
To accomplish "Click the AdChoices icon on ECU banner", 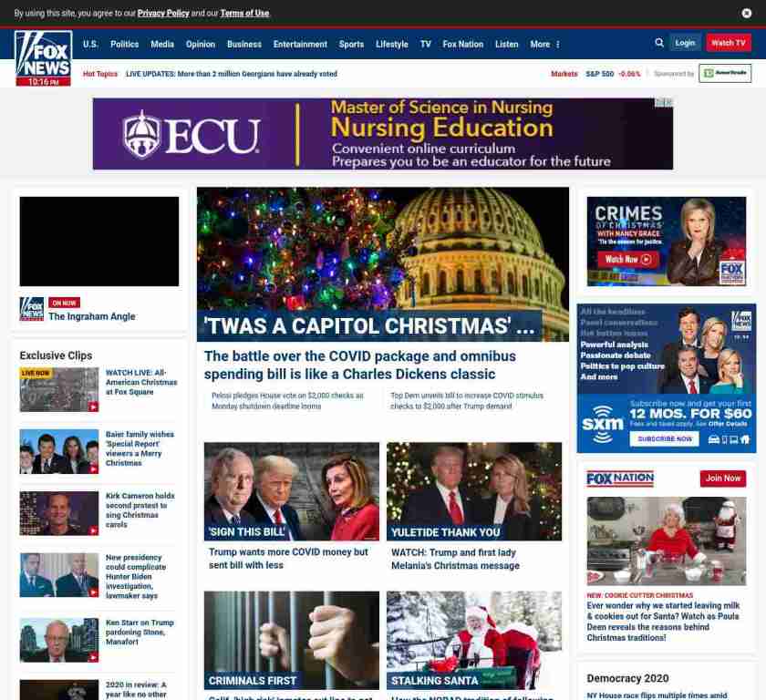I will 664,102.
